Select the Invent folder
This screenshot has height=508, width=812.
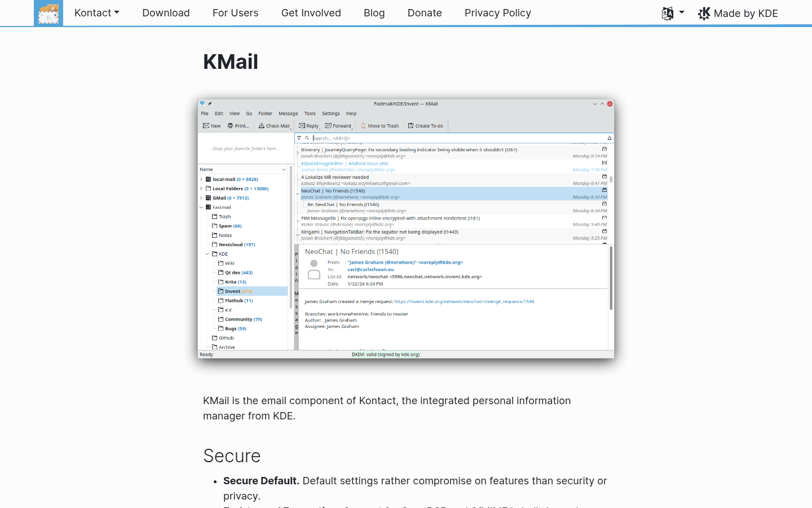click(252, 291)
